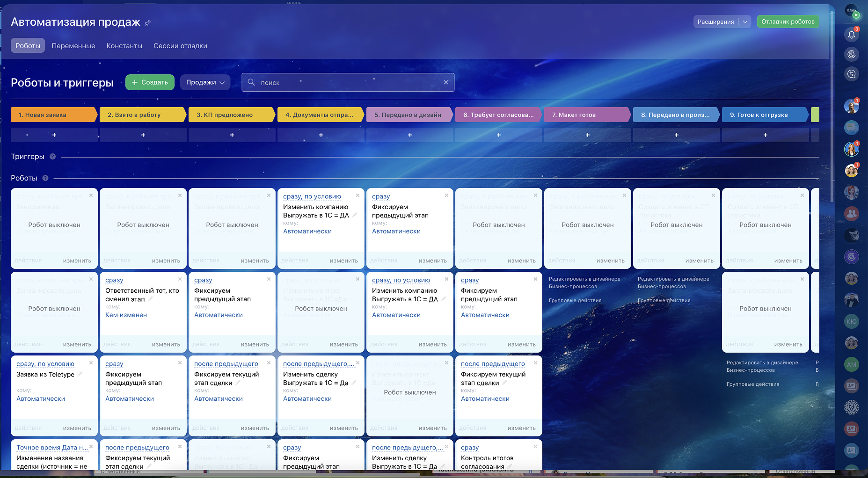
Task: Delete the Изменение названия сделки robot
Action: pyautogui.click(x=91, y=446)
